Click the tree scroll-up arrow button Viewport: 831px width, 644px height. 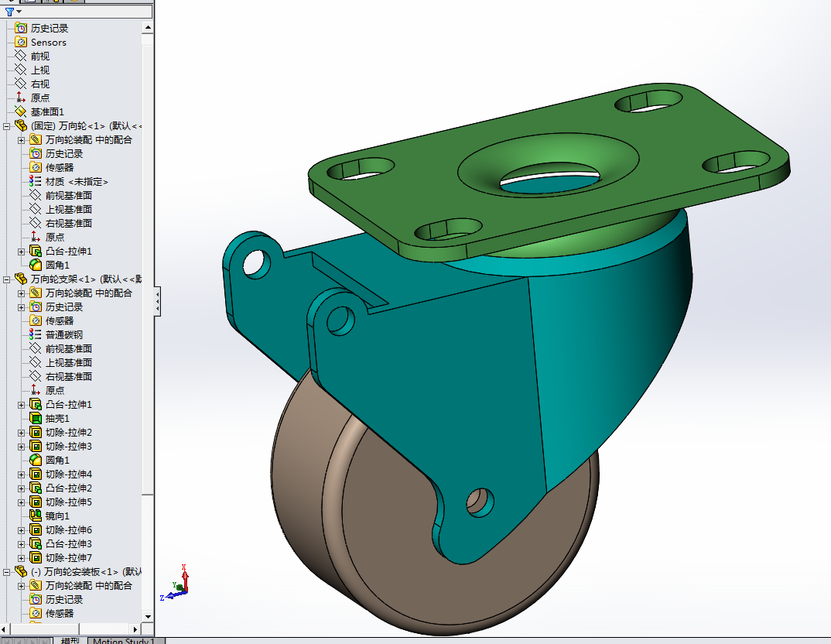click(x=148, y=29)
